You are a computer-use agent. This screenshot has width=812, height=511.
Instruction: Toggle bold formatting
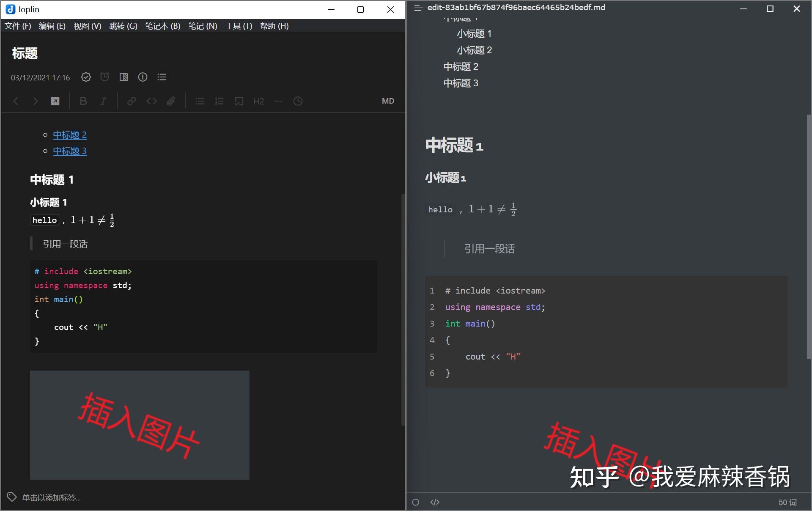tap(83, 101)
